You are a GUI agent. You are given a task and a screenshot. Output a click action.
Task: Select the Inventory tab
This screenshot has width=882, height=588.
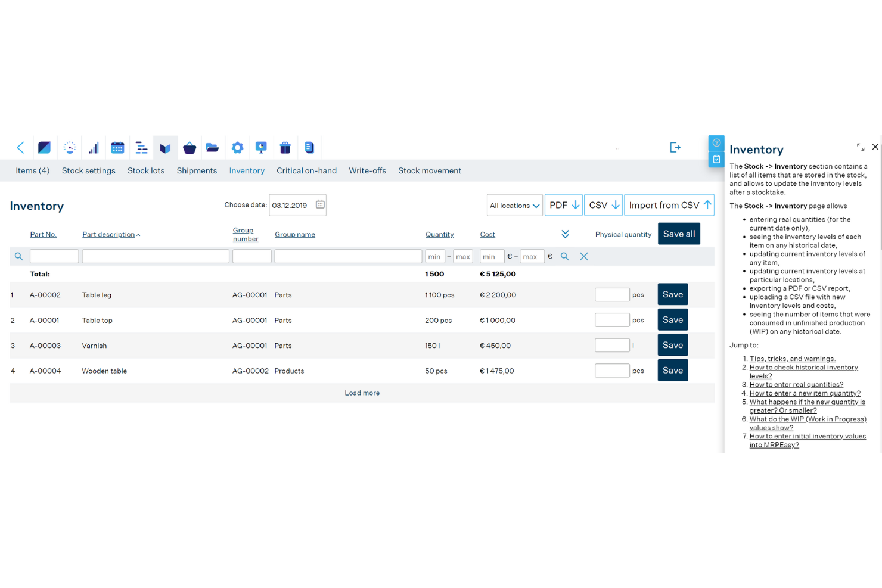(247, 171)
